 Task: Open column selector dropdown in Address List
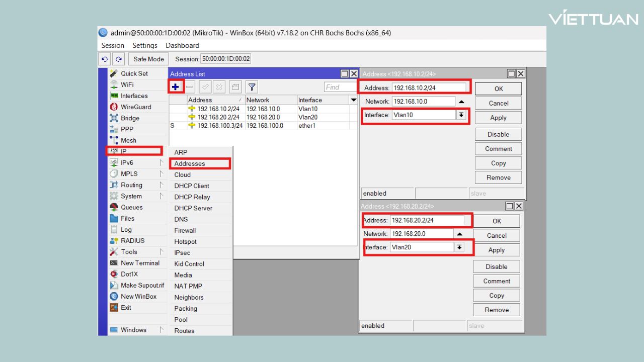click(354, 100)
